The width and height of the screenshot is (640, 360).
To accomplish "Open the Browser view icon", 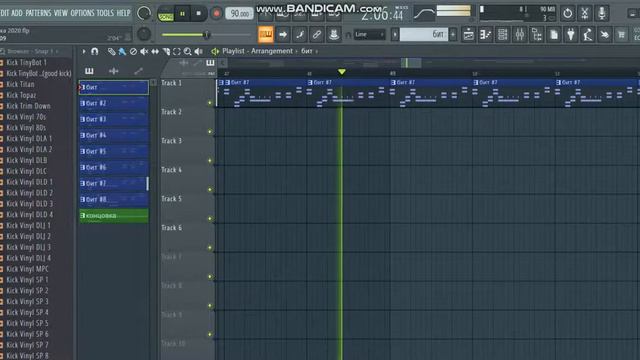I will tap(537, 35).
